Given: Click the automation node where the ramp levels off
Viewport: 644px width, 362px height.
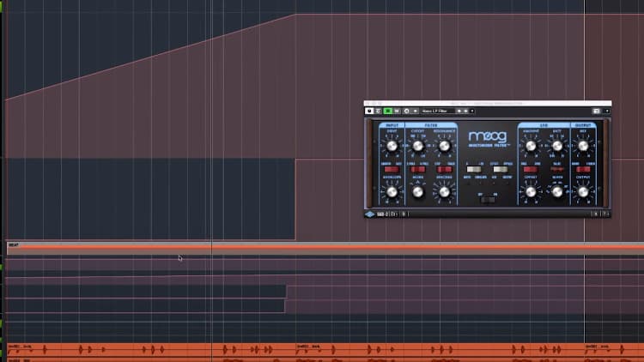Looking at the screenshot, I should [295, 15].
